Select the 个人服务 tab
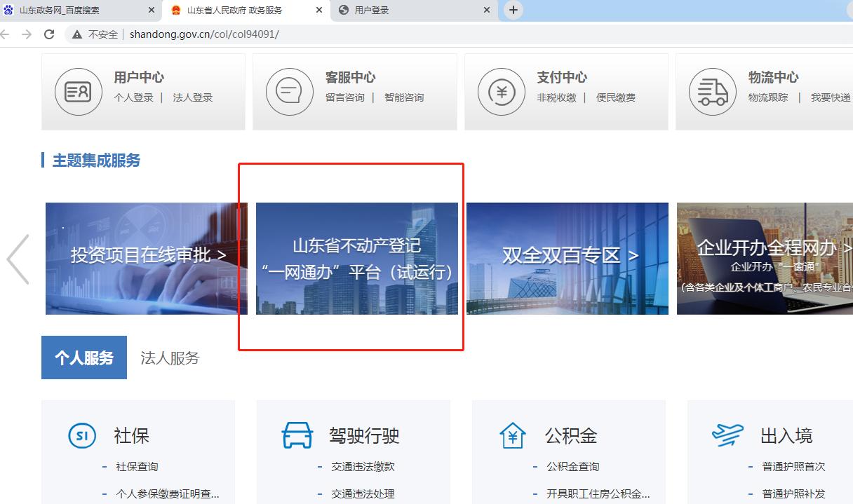This screenshot has height=504, width=853. click(x=83, y=357)
